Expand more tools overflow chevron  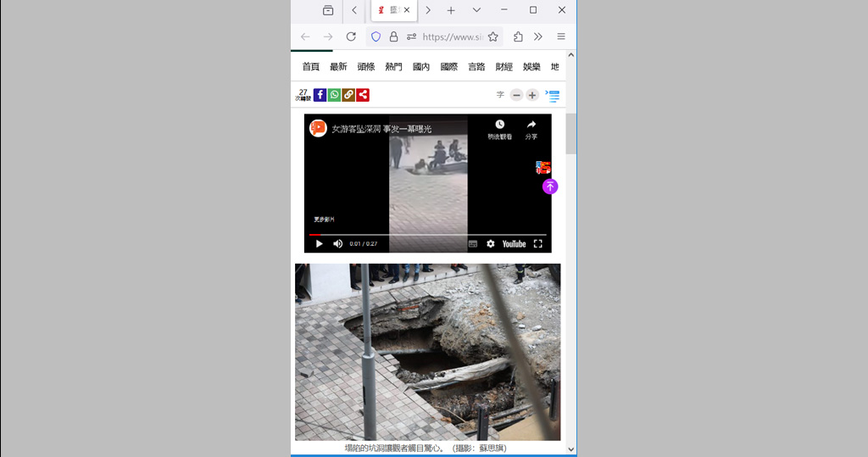pyautogui.click(x=538, y=36)
